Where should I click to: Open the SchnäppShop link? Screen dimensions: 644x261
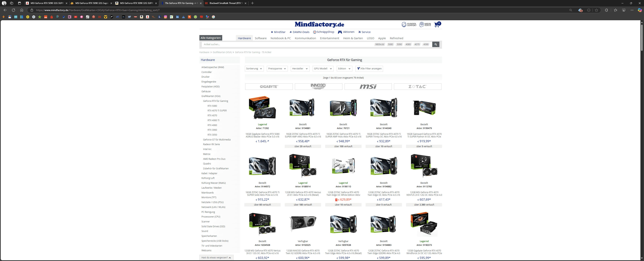click(x=323, y=32)
